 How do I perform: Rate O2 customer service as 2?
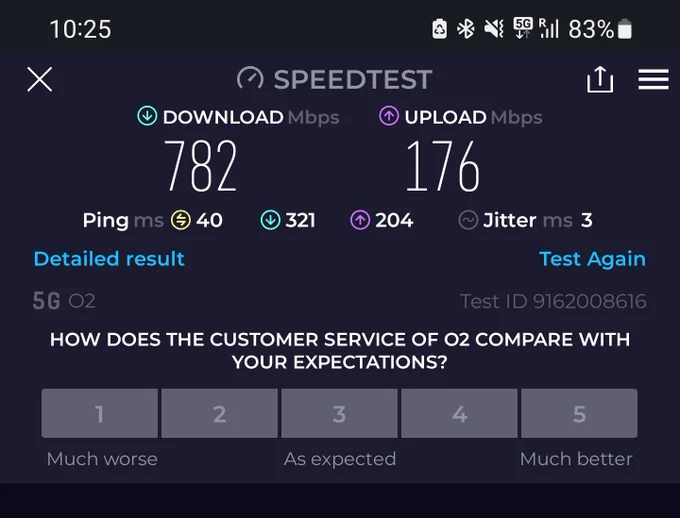(x=219, y=413)
